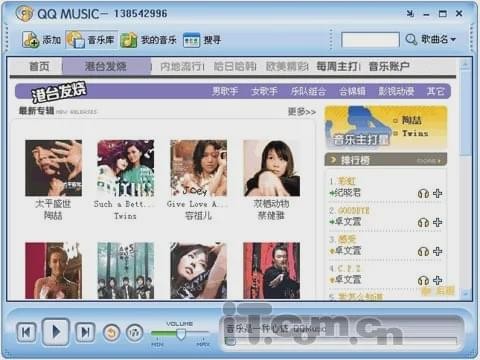
Task: Click 更多>> for more new albums
Action: [302, 112]
